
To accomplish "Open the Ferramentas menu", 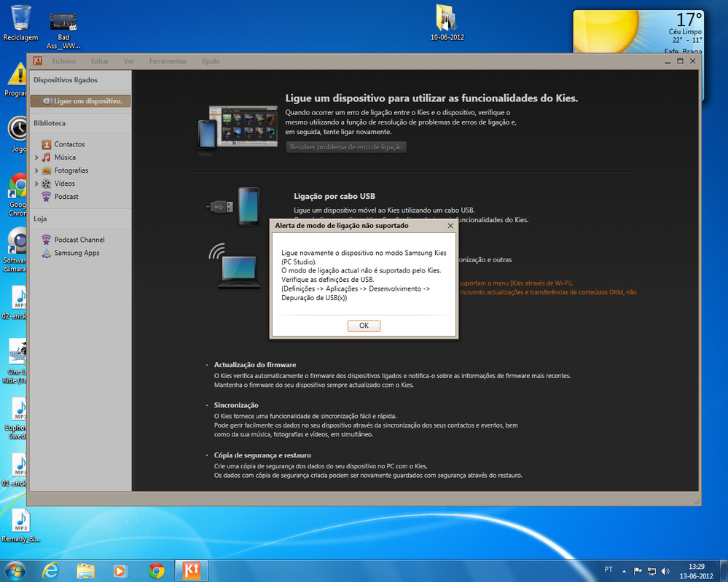I will (x=168, y=61).
